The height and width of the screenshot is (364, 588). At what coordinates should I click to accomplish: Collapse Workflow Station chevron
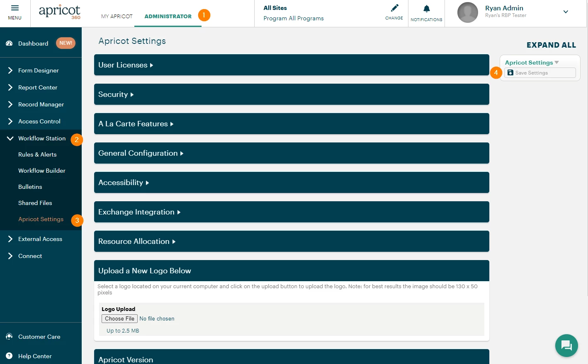tap(10, 138)
